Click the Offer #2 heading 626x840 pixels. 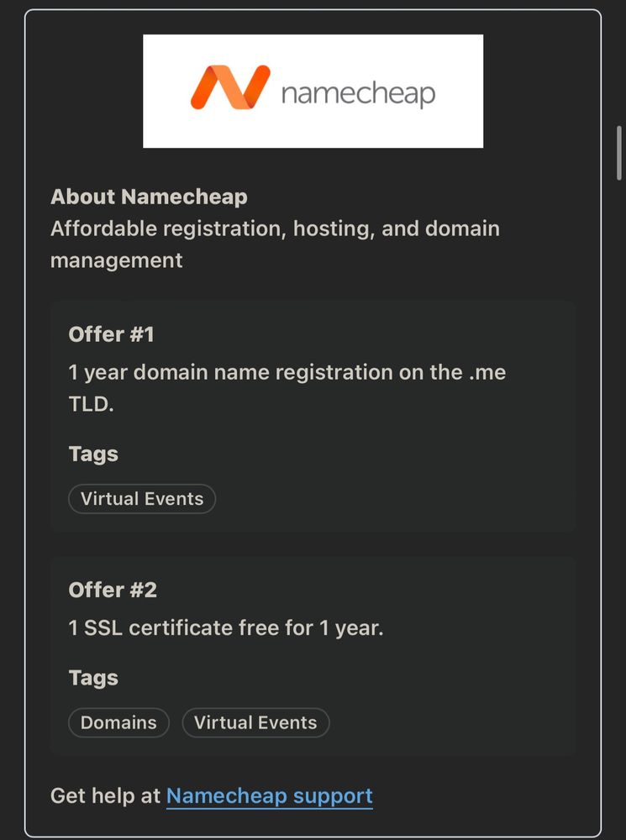click(x=113, y=590)
